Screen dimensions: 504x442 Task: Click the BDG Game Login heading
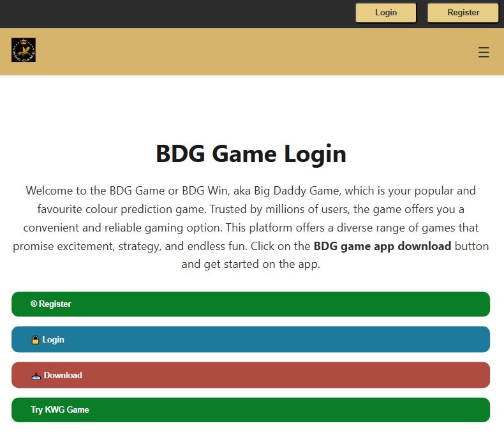pyautogui.click(x=251, y=154)
